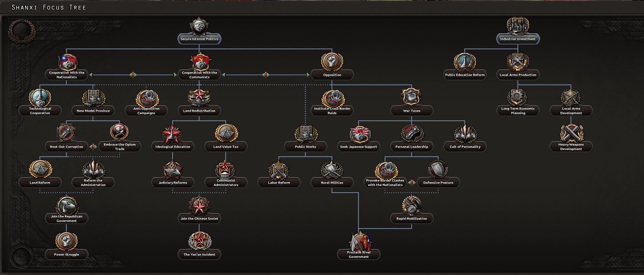Click the Industrial Investment focus icon
The width and height of the screenshot is (644, 275).
(518, 26)
